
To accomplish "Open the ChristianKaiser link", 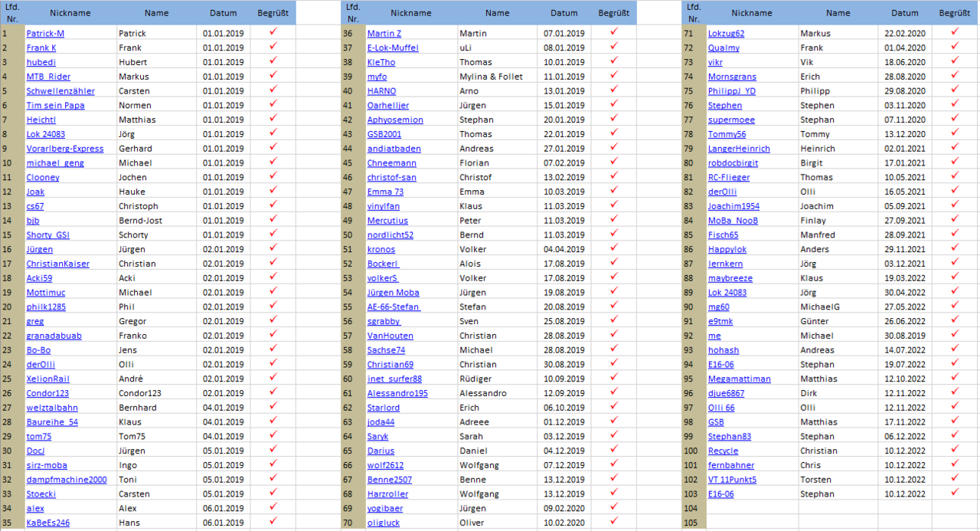I will [57, 264].
